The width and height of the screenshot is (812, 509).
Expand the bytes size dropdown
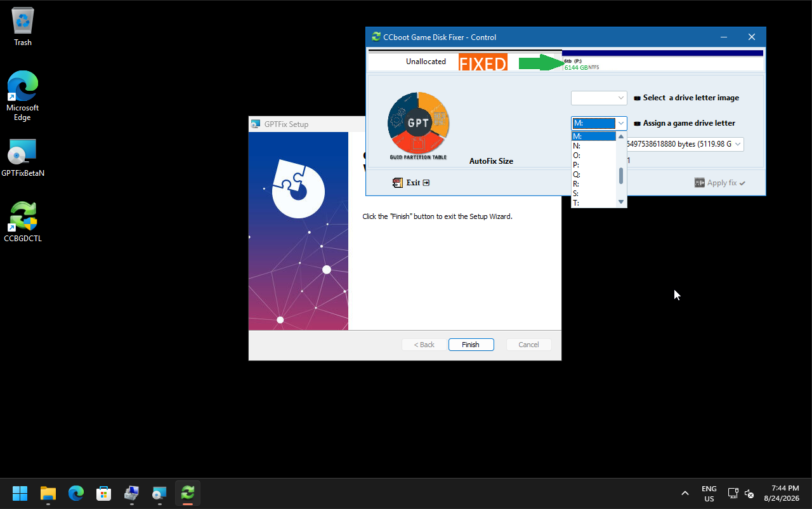pos(738,144)
